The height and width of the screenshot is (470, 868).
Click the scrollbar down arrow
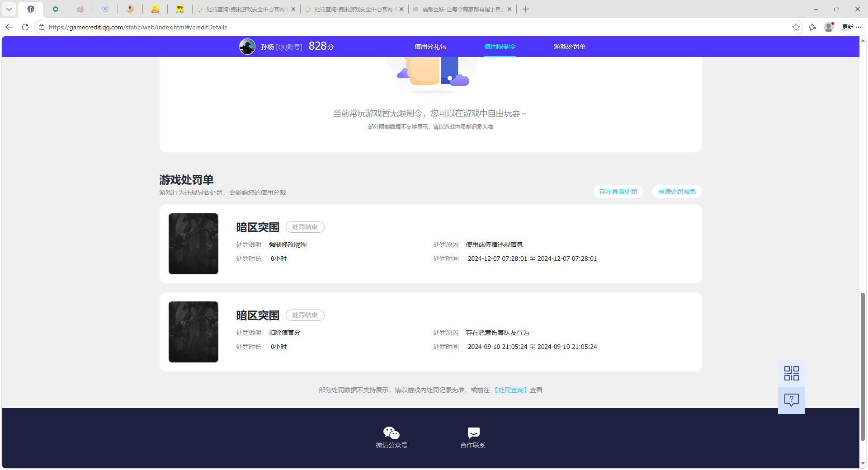click(863, 464)
